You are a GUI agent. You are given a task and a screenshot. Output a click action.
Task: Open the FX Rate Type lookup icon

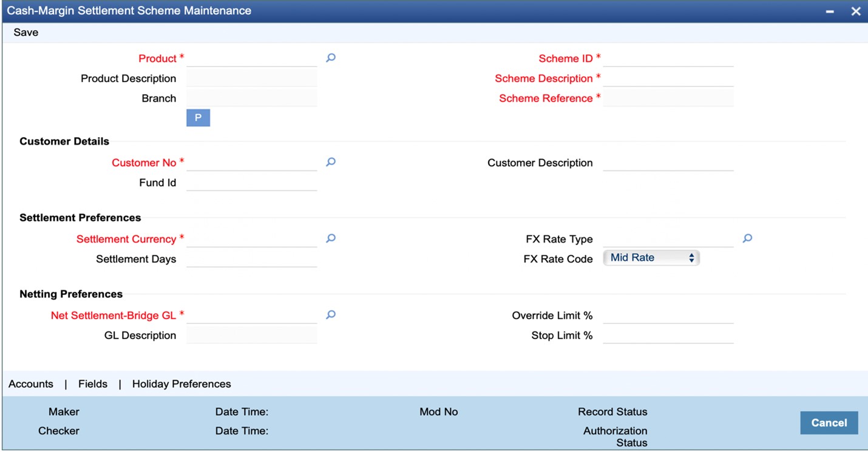(747, 239)
